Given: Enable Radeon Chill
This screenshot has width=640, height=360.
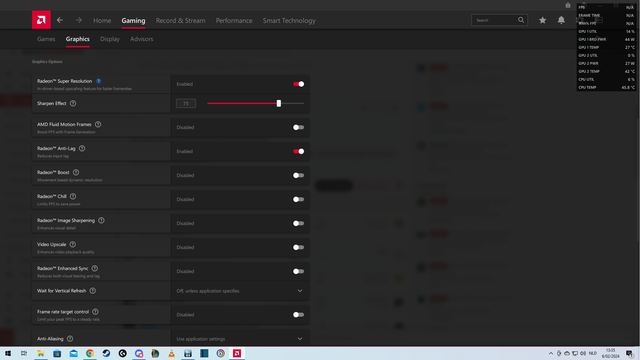Looking at the screenshot, I should point(298,200).
